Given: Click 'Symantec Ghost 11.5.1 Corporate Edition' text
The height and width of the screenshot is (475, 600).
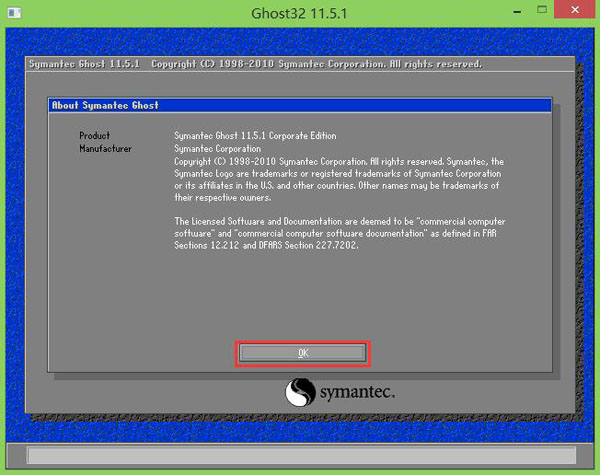Looking at the screenshot, I should click(255, 135).
